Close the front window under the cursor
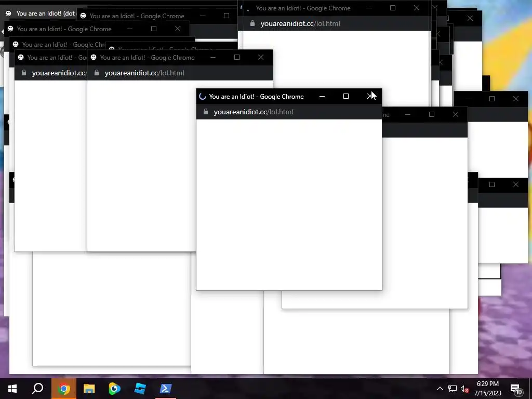The height and width of the screenshot is (399, 532). [x=370, y=96]
